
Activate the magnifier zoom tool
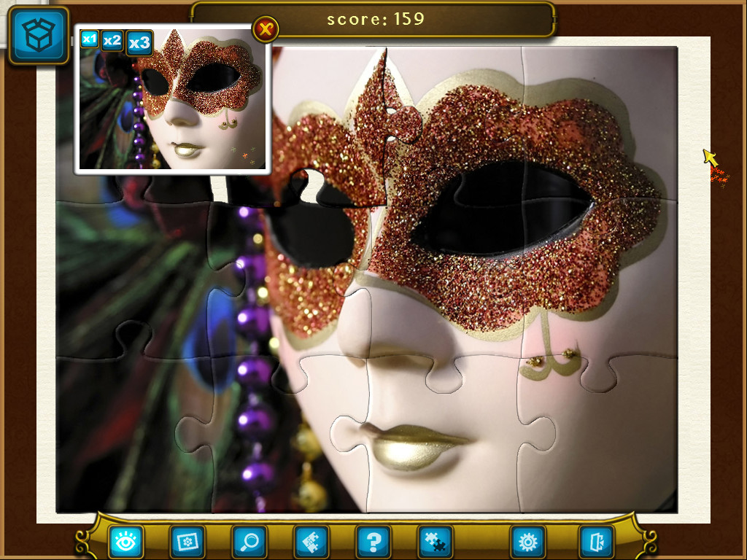249,541
